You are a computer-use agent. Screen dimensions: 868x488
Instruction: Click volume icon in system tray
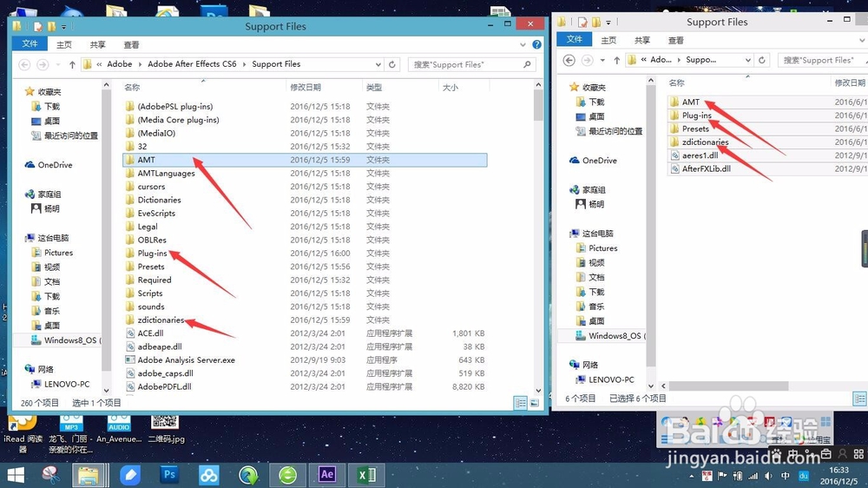[768, 476]
